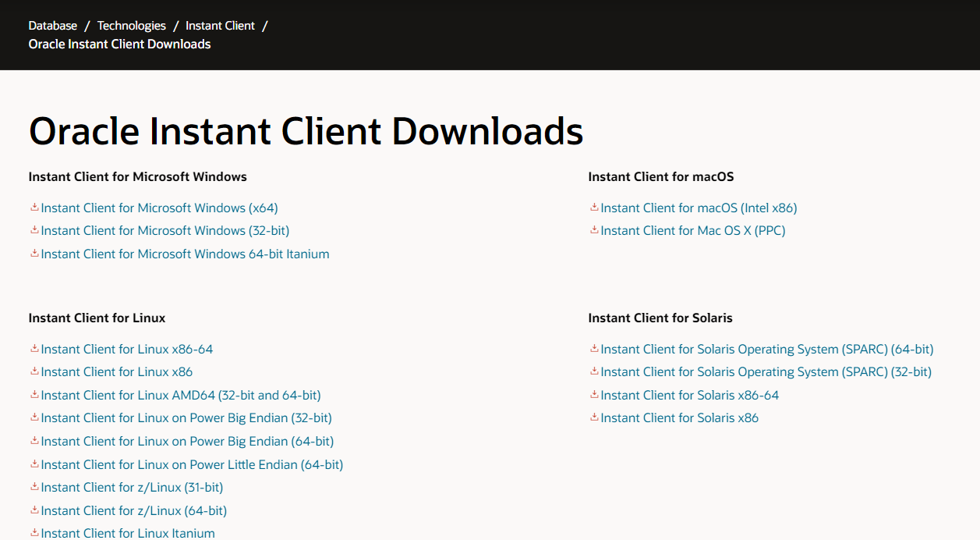Open Instant Client for z/Linux (64-bit)

click(134, 510)
